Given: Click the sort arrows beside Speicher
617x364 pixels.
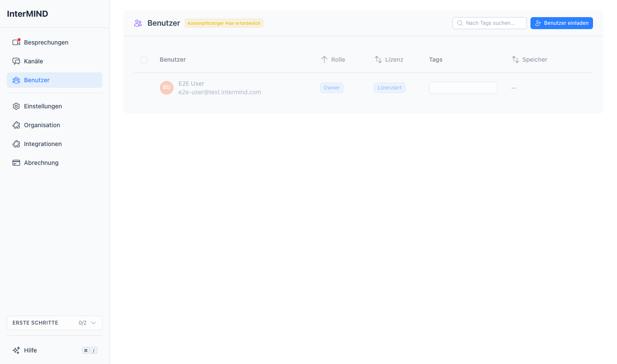Looking at the screenshot, I should pos(515,60).
